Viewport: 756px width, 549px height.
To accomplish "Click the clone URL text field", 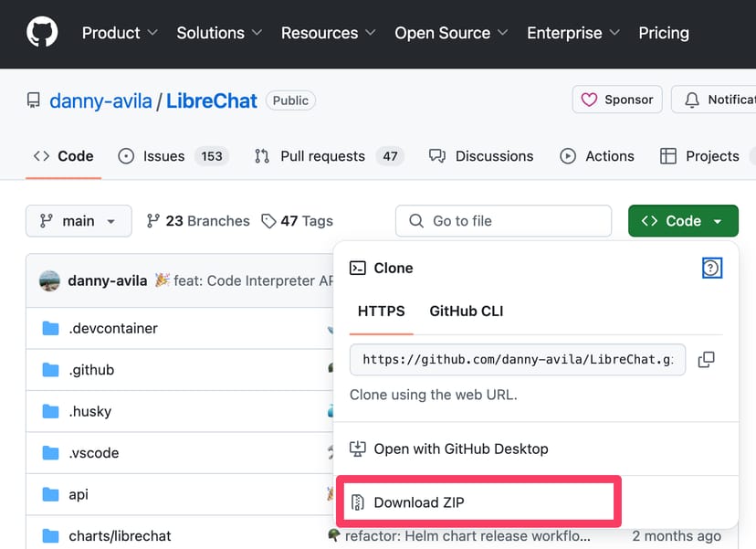I will tap(517, 360).
